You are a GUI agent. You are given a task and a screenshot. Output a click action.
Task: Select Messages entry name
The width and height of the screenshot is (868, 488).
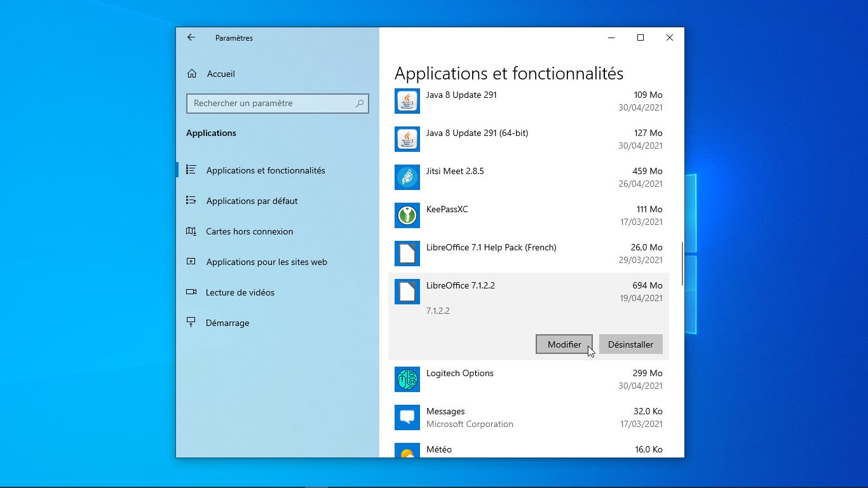point(445,411)
